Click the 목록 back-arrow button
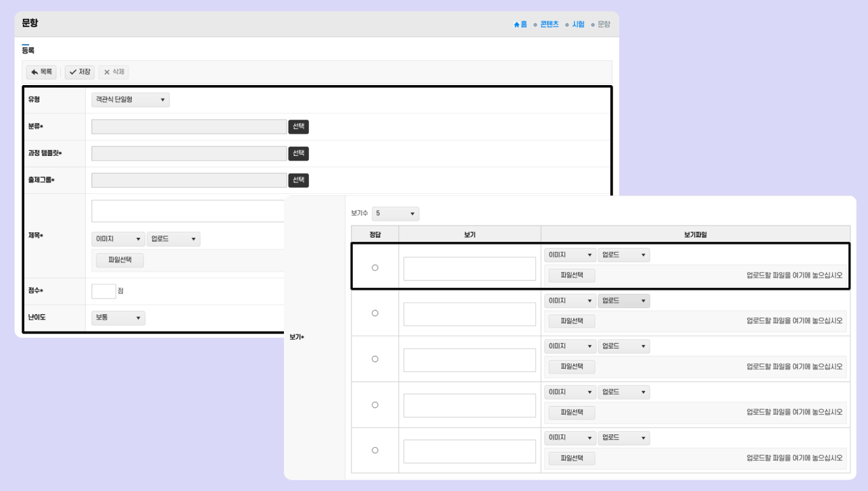 point(41,72)
